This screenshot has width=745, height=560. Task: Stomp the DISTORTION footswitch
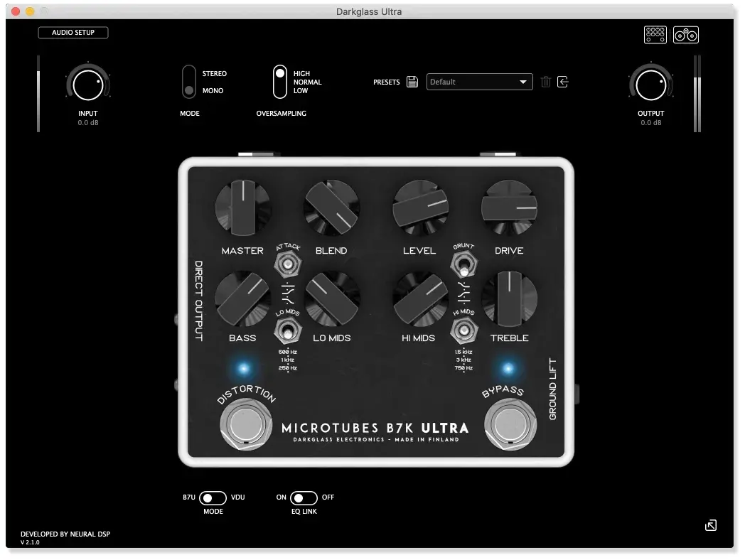pos(246,424)
